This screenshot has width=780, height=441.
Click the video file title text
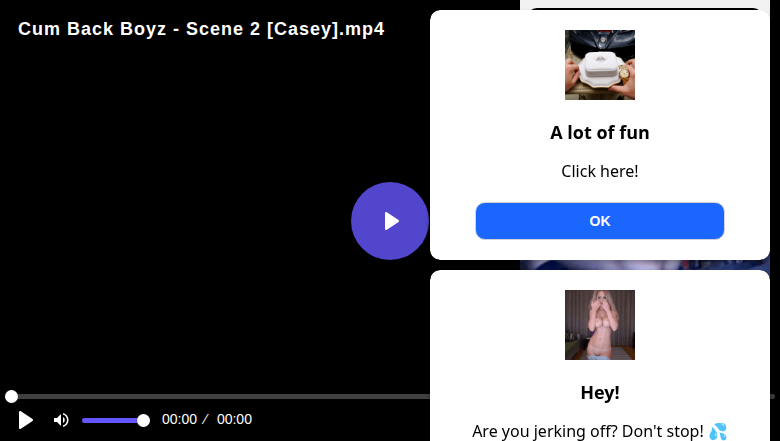click(201, 29)
